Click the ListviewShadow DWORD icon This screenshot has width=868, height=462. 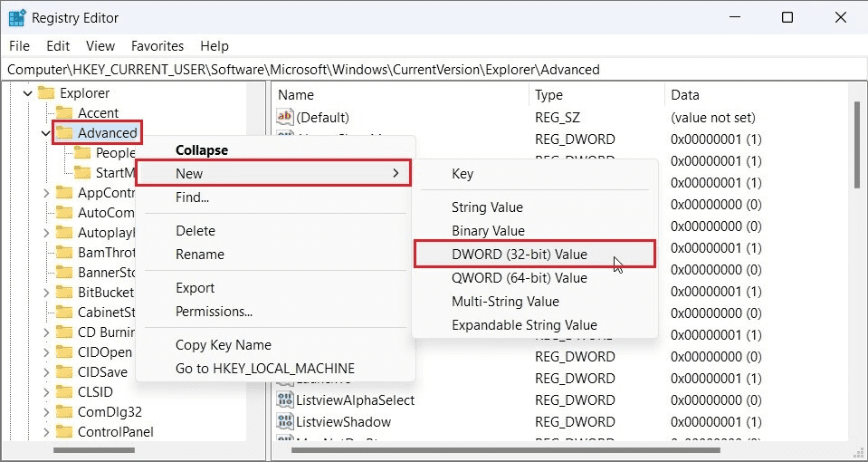point(284,421)
